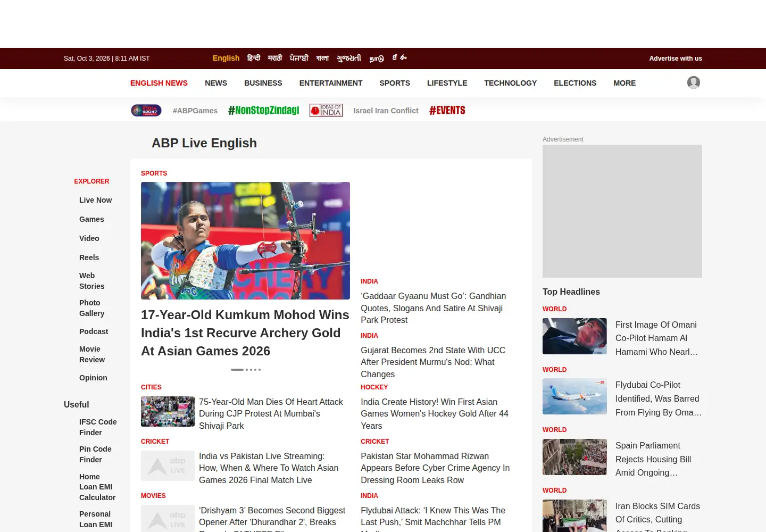Viewport: 766px width, 532px height.
Task: Open IFSC Code Finder tool
Action: pos(98,427)
